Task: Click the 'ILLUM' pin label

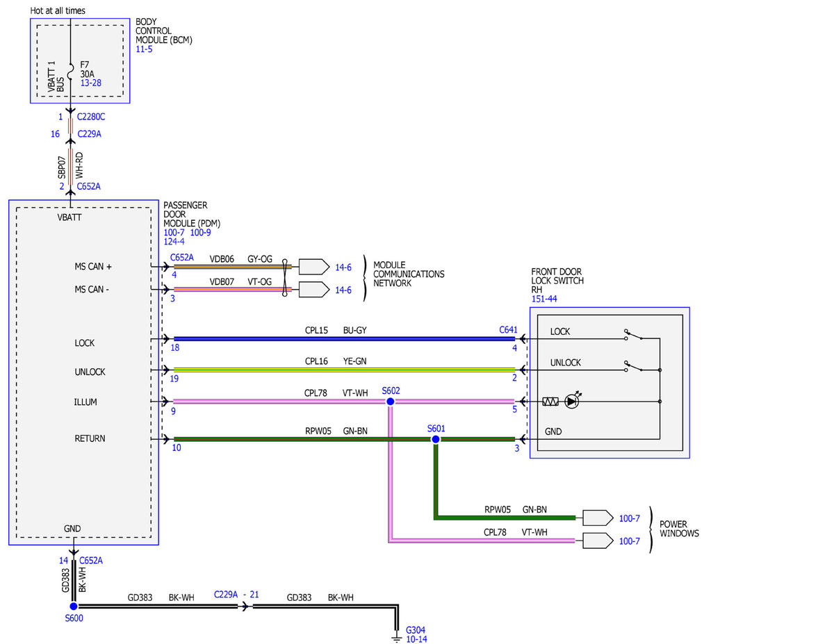Action: tap(86, 402)
